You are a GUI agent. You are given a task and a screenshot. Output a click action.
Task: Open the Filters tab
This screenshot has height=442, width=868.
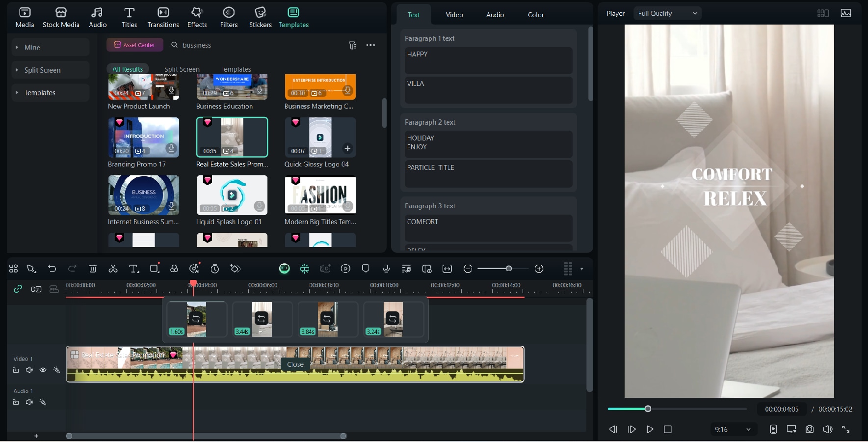[x=229, y=18]
